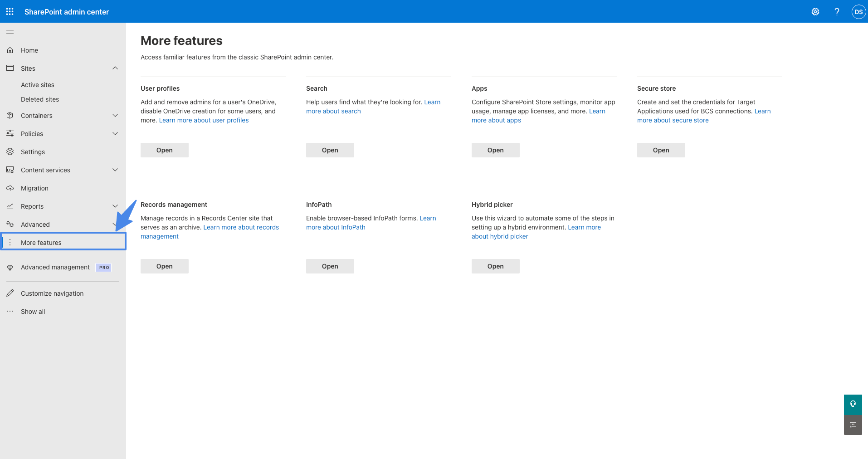Click Open under User profiles
Image resolution: width=868 pixels, height=459 pixels.
[x=164, y=150]
